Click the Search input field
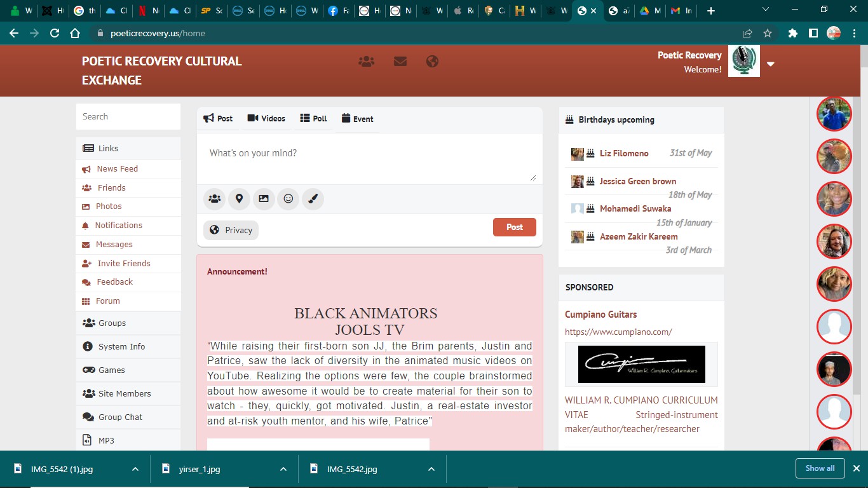 (128, 116)
